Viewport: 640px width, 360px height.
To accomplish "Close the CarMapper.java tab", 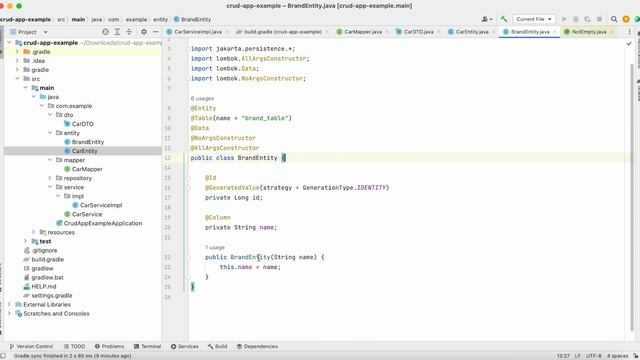I will [x=387, y=32].
